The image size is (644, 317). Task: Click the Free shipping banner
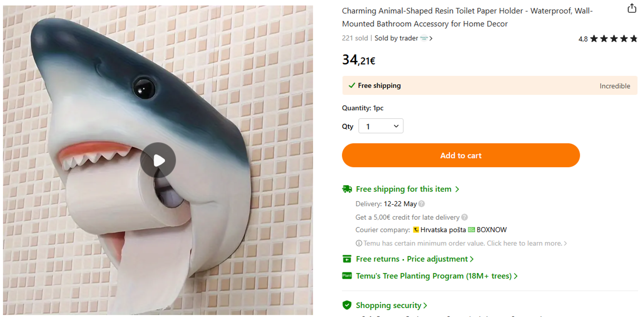pos(489,86)
